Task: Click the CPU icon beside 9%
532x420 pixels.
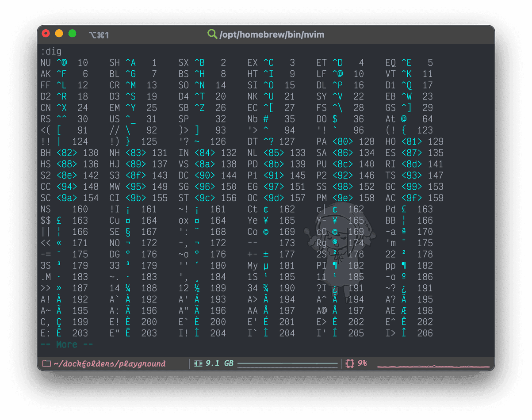Action: tap(350, 363)
